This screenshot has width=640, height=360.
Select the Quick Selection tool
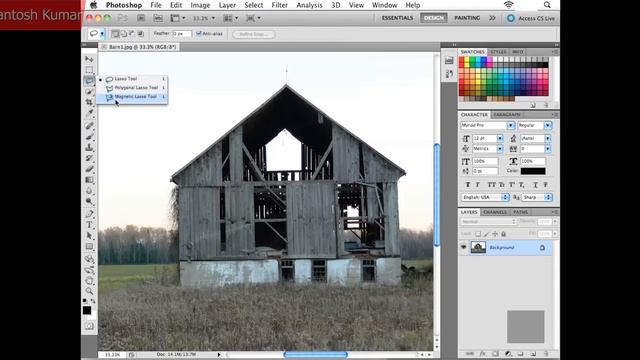pyautogui.click(x=89, y=91)
